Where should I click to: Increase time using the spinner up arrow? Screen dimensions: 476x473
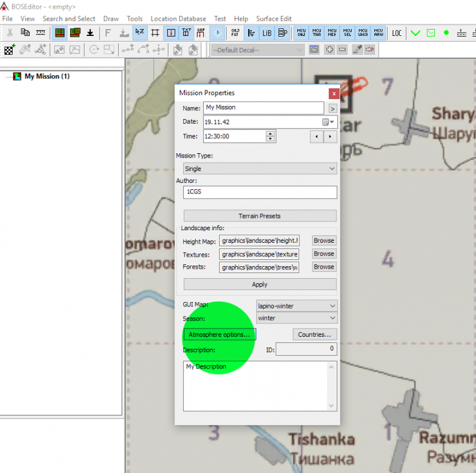click(x=270, y=133)
